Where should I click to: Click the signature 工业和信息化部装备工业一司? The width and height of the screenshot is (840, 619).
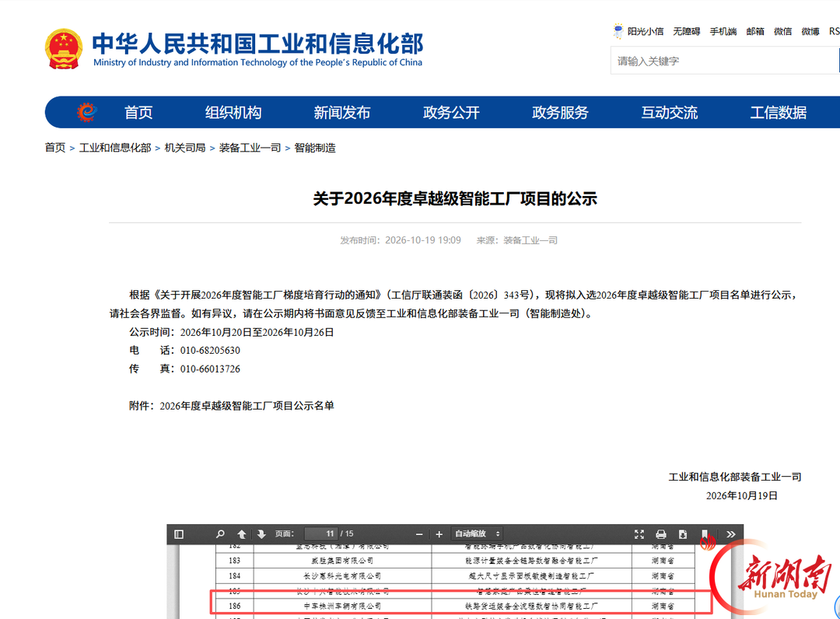[735, 477]
